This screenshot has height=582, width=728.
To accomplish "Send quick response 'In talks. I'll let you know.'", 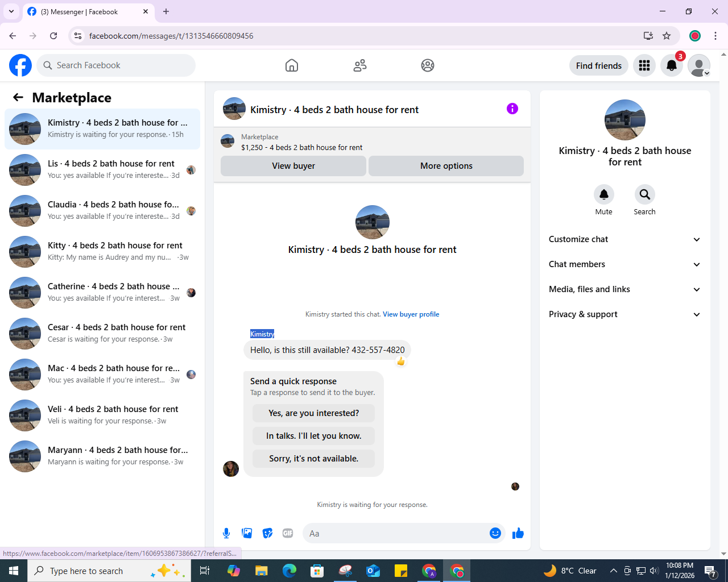I will pyautogui.click(x=314, y=436).
